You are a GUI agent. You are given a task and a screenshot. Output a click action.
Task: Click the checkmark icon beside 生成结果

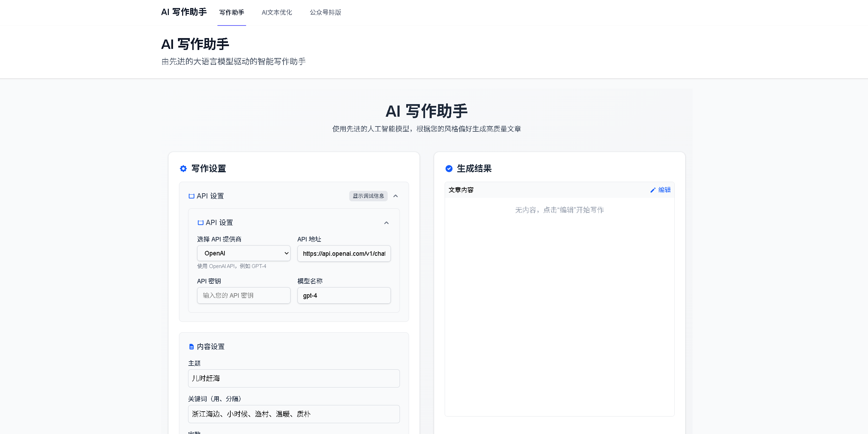coord(449,169)
